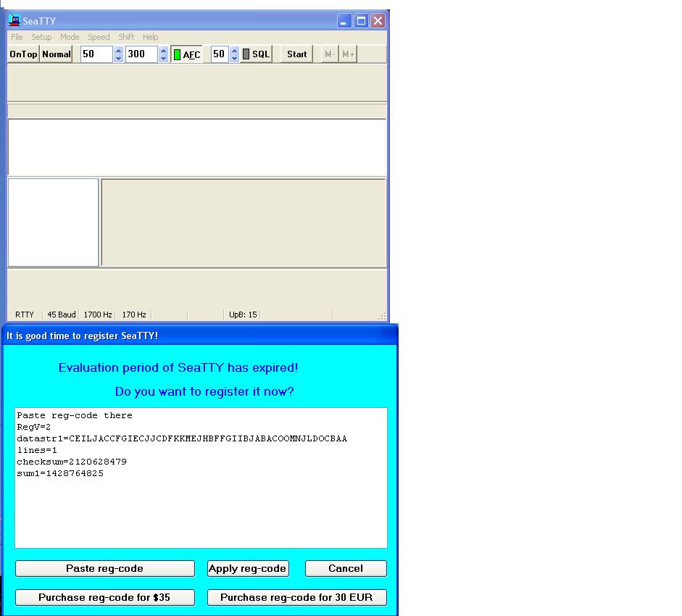
Task: Toggle the Normal mode button
Action: pos(56,54)
